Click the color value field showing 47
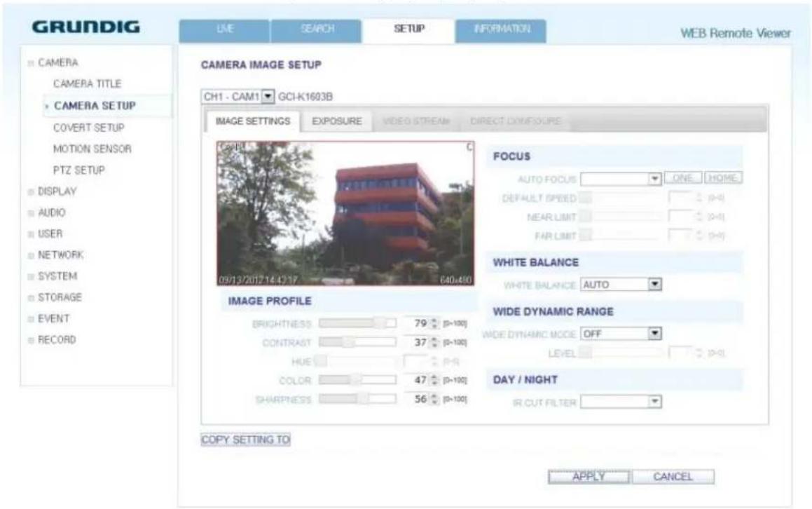Image resolution: width=812 pixels, height=509 pixels. pos(418,380)
